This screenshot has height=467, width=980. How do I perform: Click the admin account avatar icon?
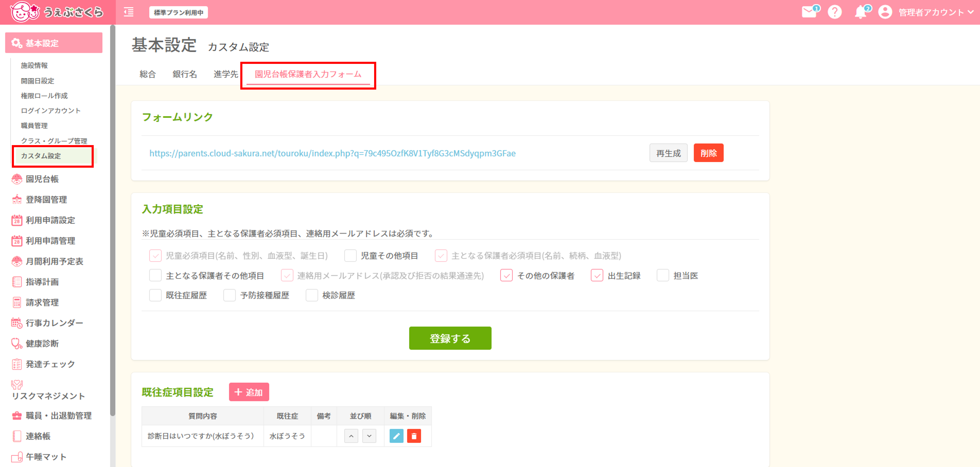point(885,12)
